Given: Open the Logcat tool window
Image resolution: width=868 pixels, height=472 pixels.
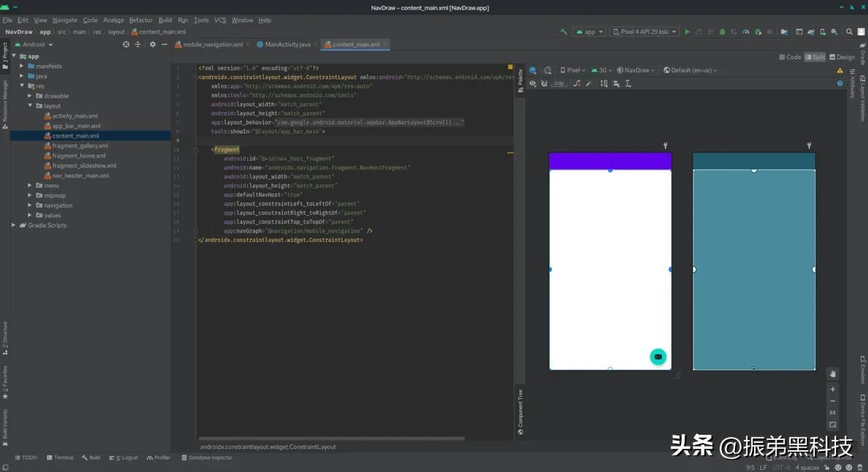Looking at the screenshot, I should (123, 458).
